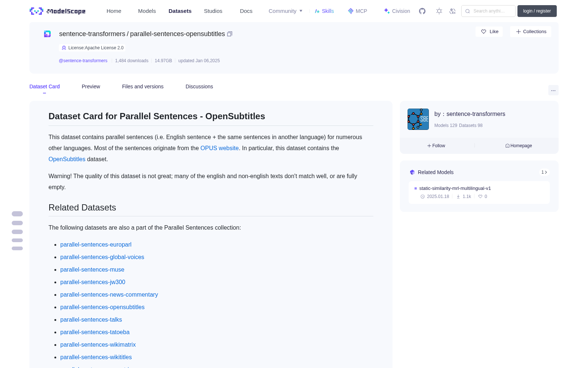Expand Related Models list chevron
This screenshot has height=368, width=588.
pyautogui.click(x=544, y=172)
